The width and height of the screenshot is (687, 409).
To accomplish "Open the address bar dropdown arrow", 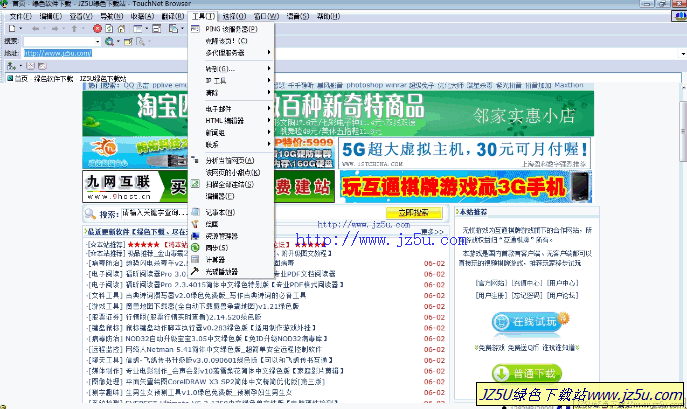I will pos(683,53).
